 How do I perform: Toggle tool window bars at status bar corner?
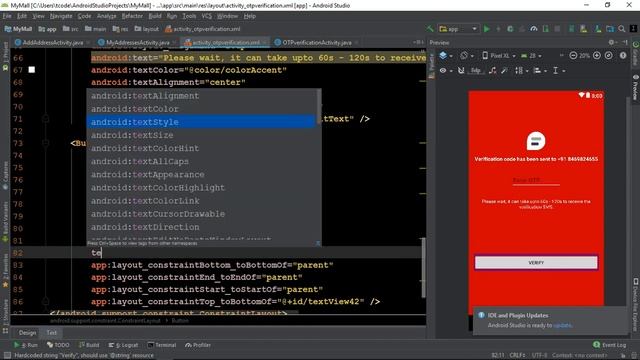[7, 355]
